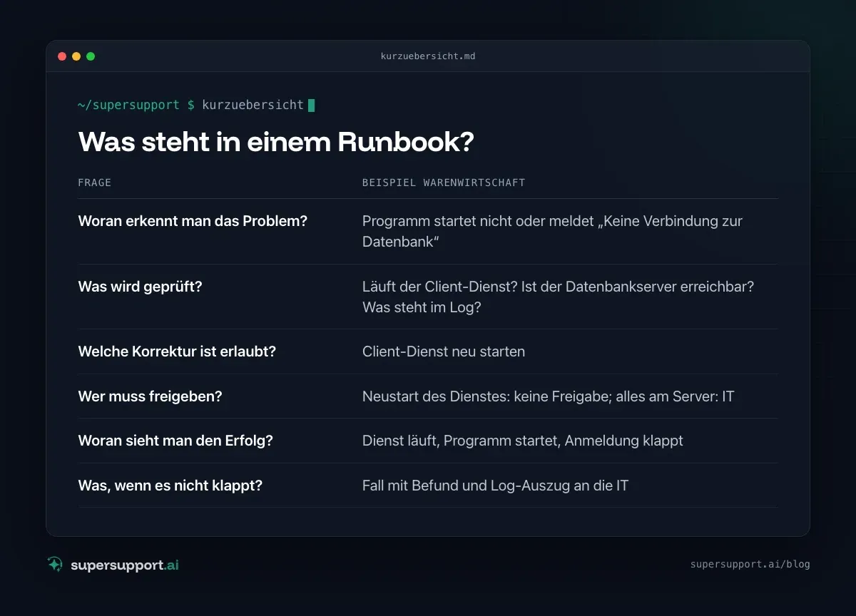This screenshot has height=616, width=856.
Task: Click heading 'Was steht in einem Runbook?'
Action: [276, 142]
